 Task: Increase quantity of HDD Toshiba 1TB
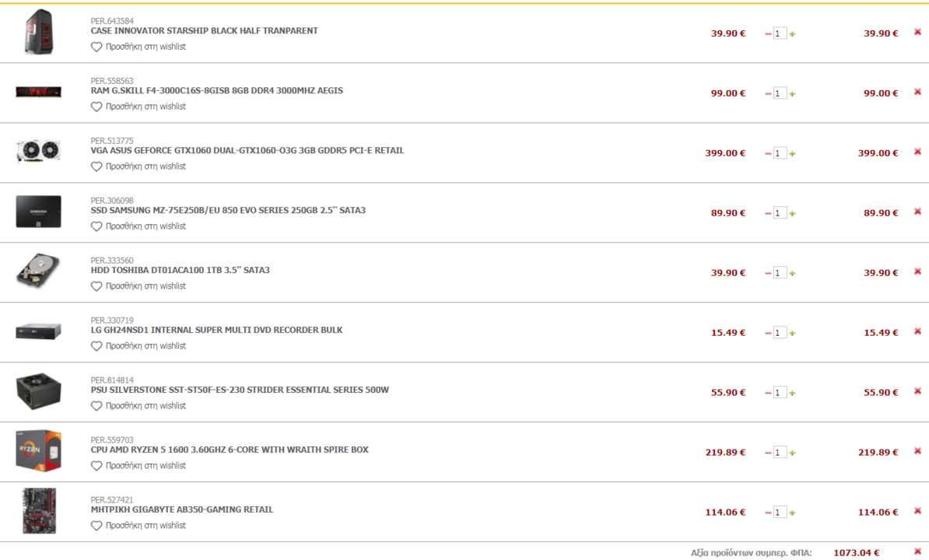pos(792,273)
